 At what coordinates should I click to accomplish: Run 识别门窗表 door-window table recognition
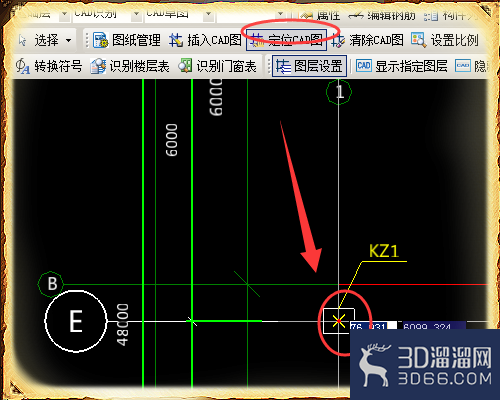pos(217,66)
